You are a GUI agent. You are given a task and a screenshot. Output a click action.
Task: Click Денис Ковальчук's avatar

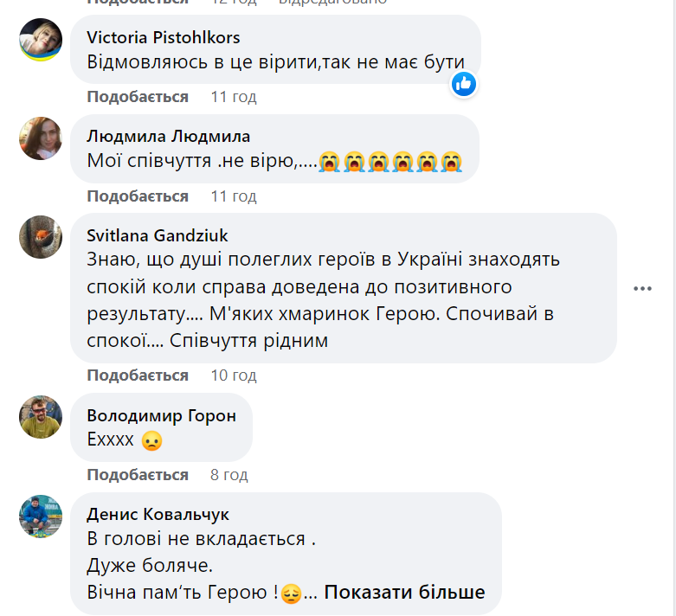coord(41,516)
